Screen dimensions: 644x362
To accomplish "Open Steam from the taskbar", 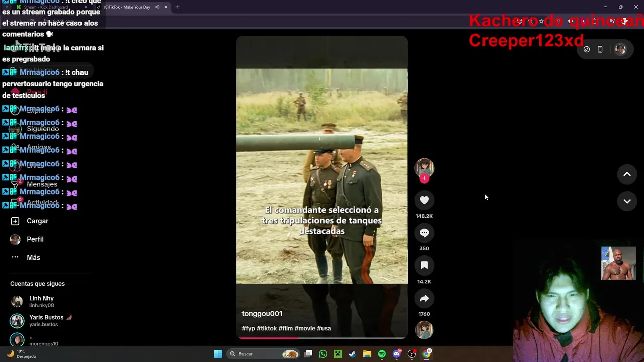I will pyautogui.click(x=352, y=354).
